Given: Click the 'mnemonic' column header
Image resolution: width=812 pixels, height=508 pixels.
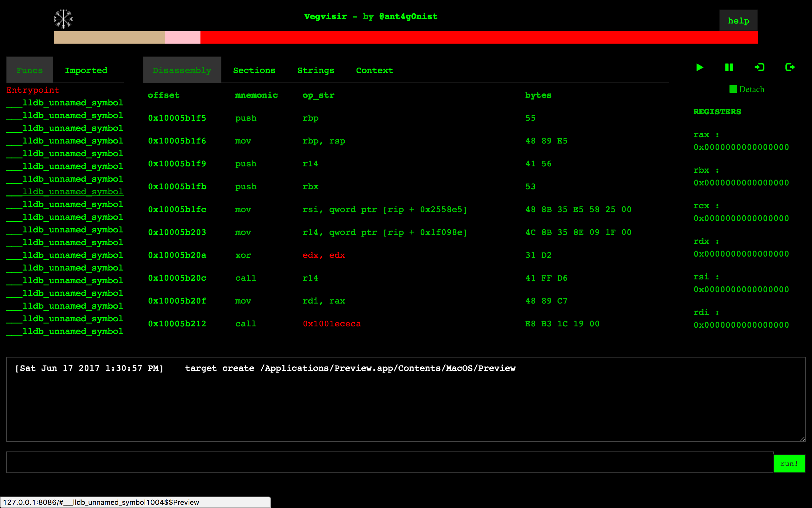Looking at the screenshot, I should tap(256, 95).
